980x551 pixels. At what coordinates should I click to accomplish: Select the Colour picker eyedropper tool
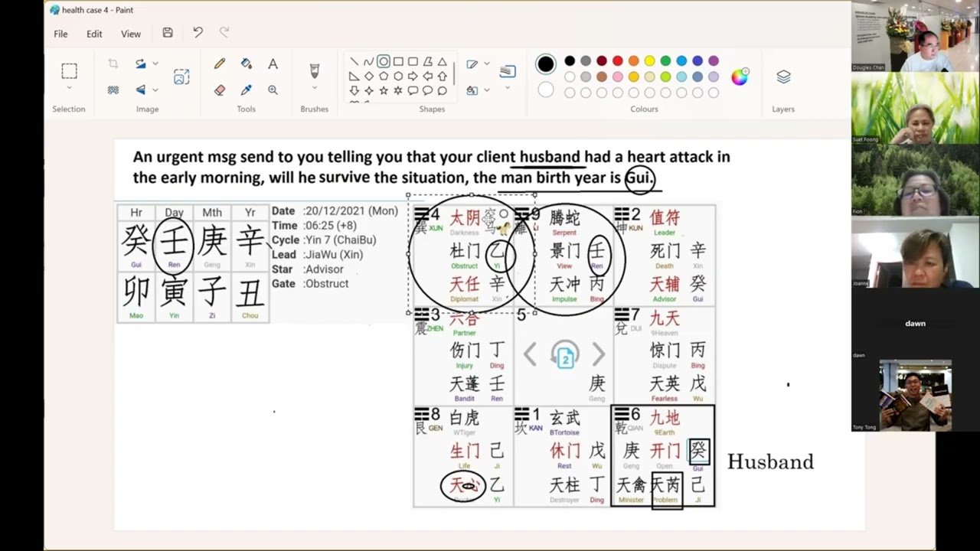(x=246, y=90)
